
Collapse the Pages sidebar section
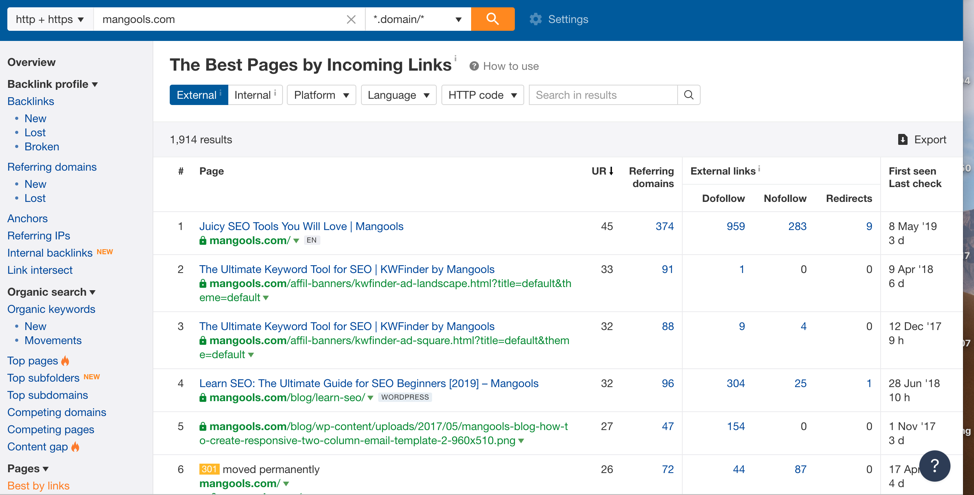pyautogui.click(x=28, y=468)
